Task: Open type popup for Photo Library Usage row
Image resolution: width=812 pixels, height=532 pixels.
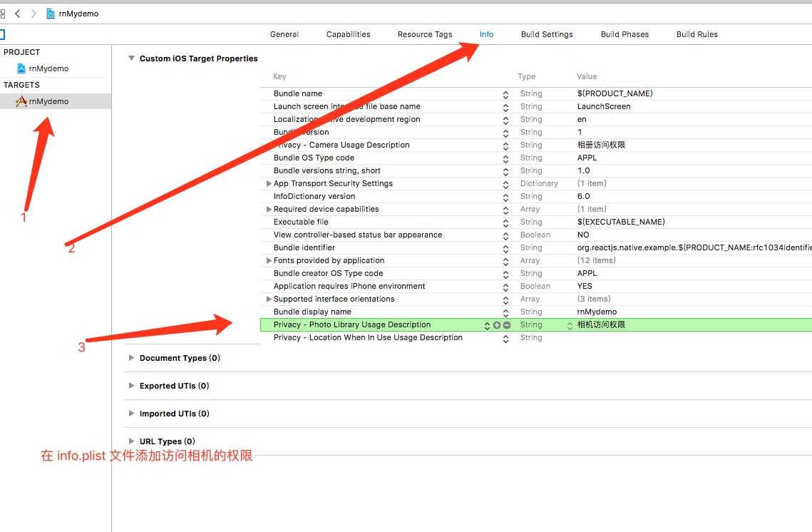Action: [570, 325]
